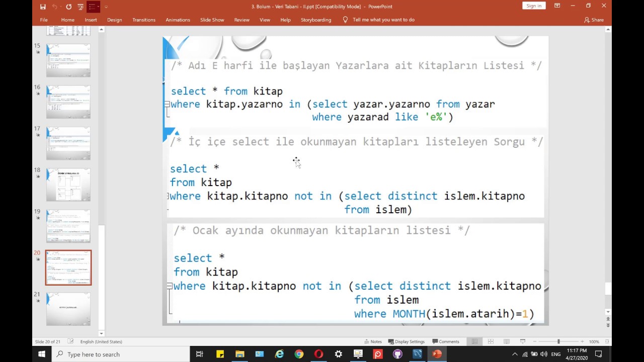Click the animation star under slide 18

tap(38, 177)
